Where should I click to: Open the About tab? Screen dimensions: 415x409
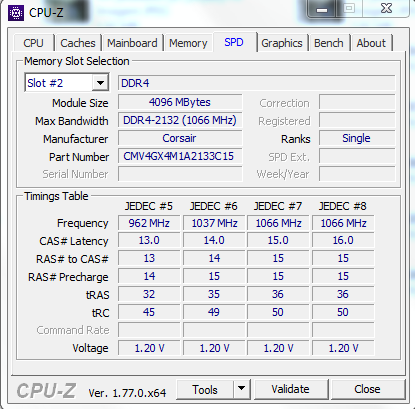coord(371,43)
